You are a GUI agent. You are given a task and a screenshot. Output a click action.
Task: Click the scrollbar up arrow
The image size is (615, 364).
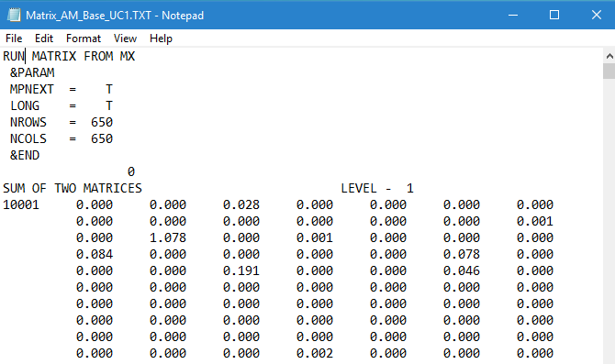609,56
